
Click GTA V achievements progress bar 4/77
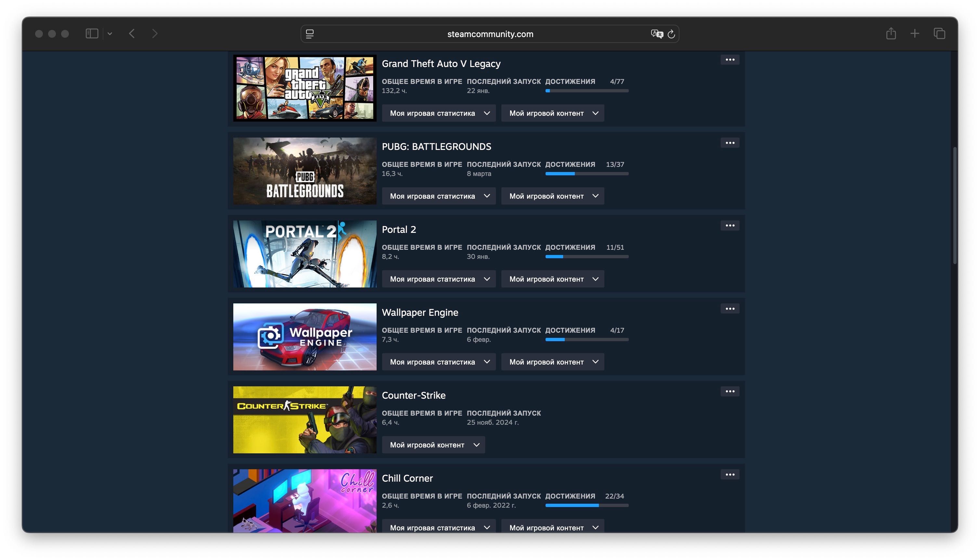587,91
